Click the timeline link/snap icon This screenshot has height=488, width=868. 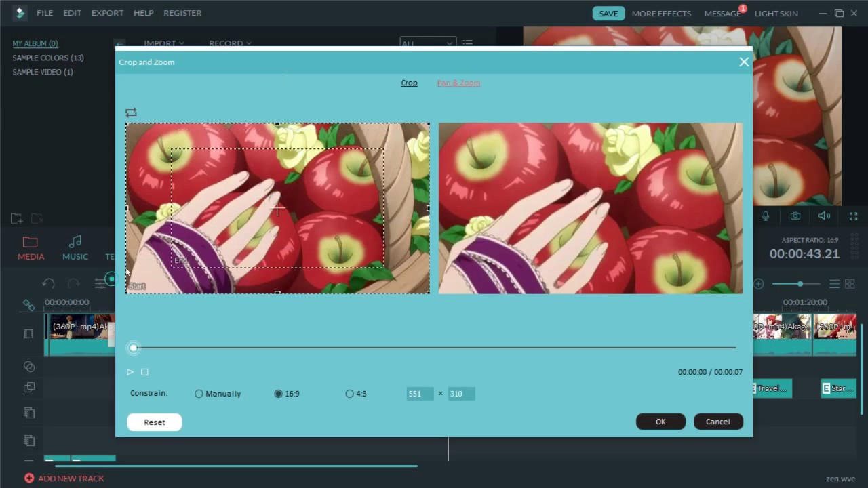pyautogui.click(x=28, y=305)
